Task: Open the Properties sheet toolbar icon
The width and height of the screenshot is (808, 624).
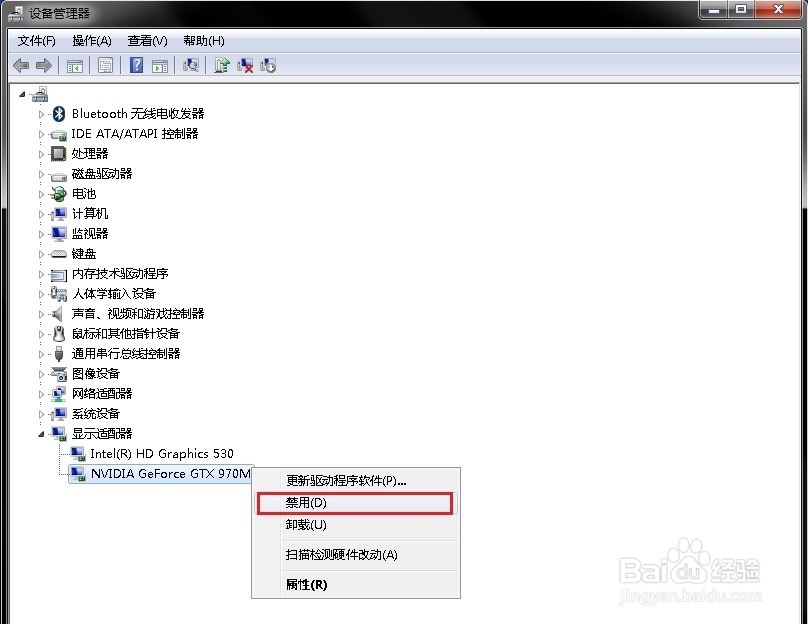Action: [x=105, y=66]
